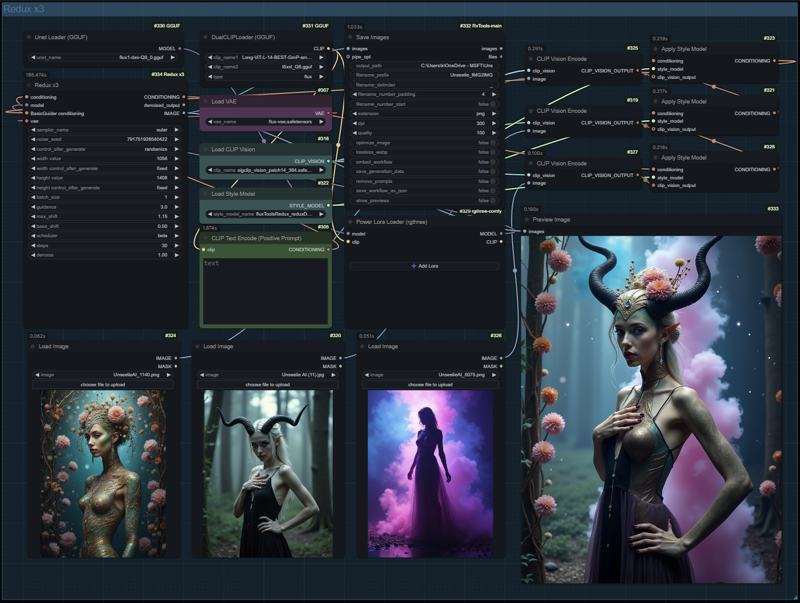Click the filename_prefix field
The width and height of the screenshot is (800, 603).
(x=423, y=75)
